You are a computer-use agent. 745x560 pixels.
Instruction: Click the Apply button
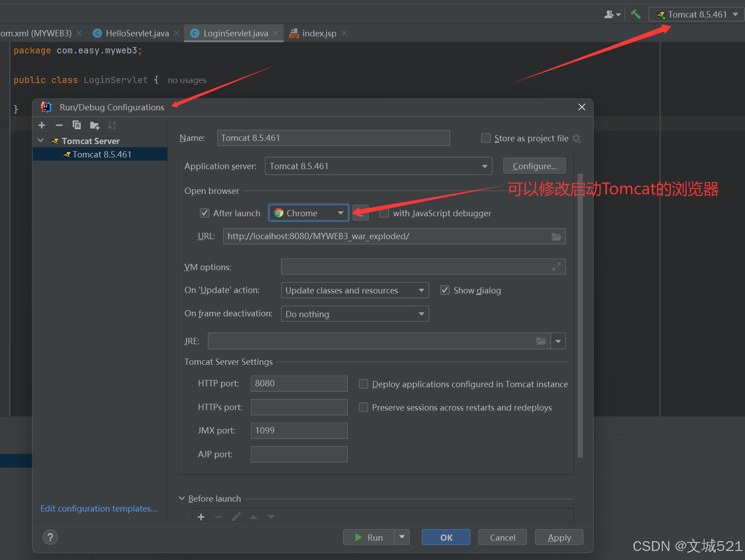pyautogui.click(x=559, y=537)
